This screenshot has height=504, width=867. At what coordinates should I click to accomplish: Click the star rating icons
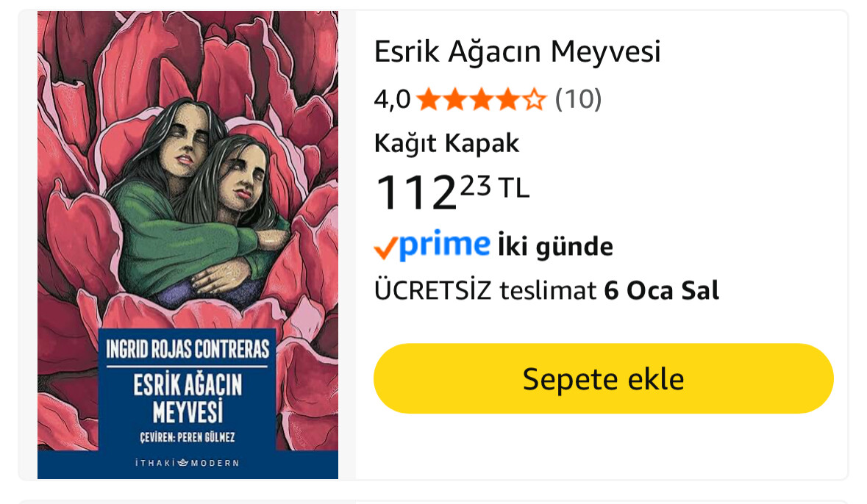click(x=481, y=100)
